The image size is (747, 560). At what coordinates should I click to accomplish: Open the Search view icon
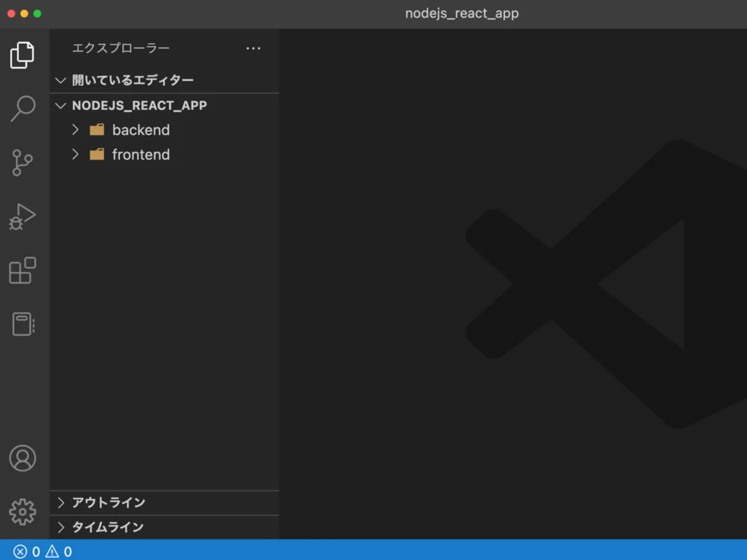(22, 108)
